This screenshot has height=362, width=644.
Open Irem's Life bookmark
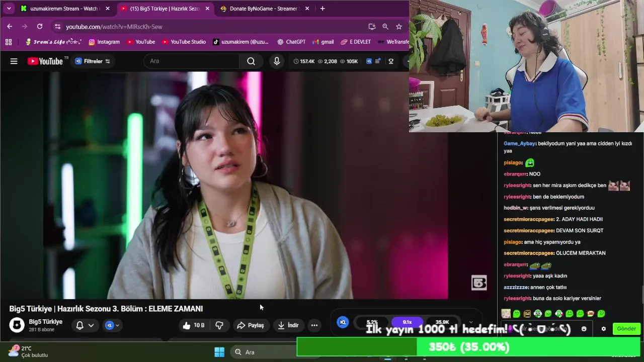click(x=53, y=42)
